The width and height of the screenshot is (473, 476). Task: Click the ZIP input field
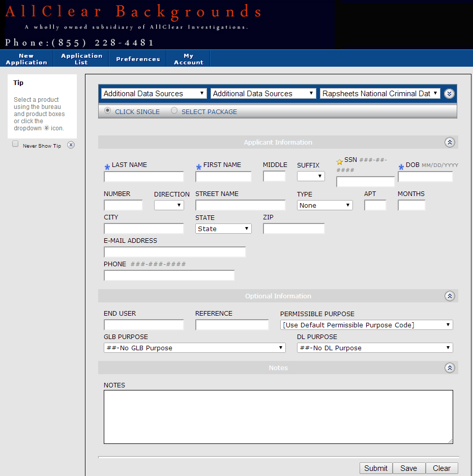point(294,229)
